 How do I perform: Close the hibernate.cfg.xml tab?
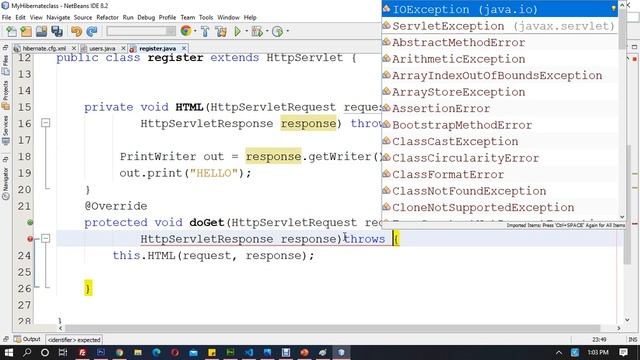(74, 48)
